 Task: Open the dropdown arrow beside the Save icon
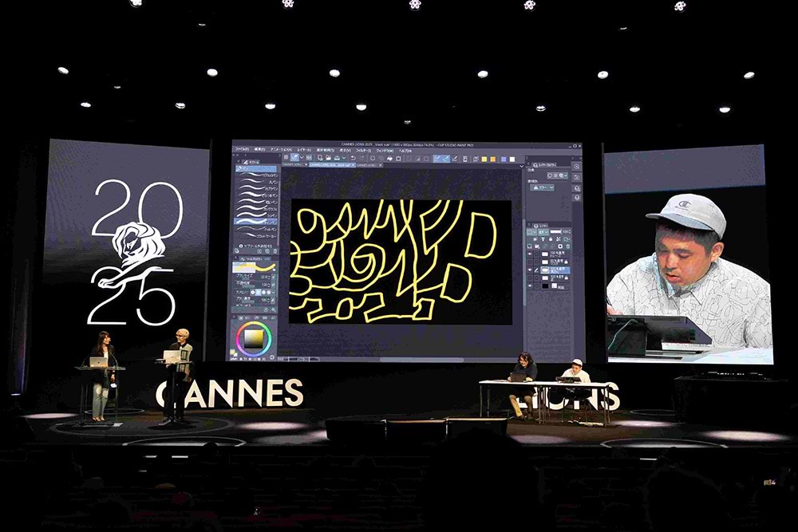344,158
